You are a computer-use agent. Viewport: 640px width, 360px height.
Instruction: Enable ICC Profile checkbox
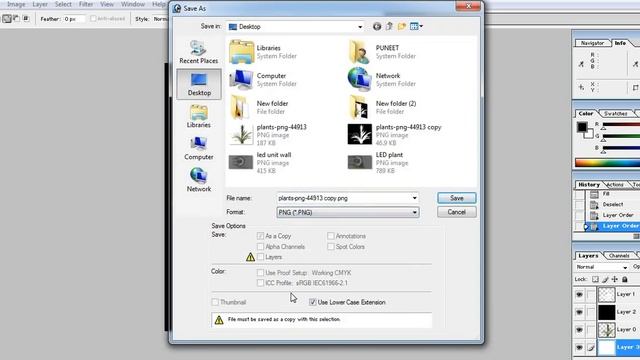(x=260, y=283)
